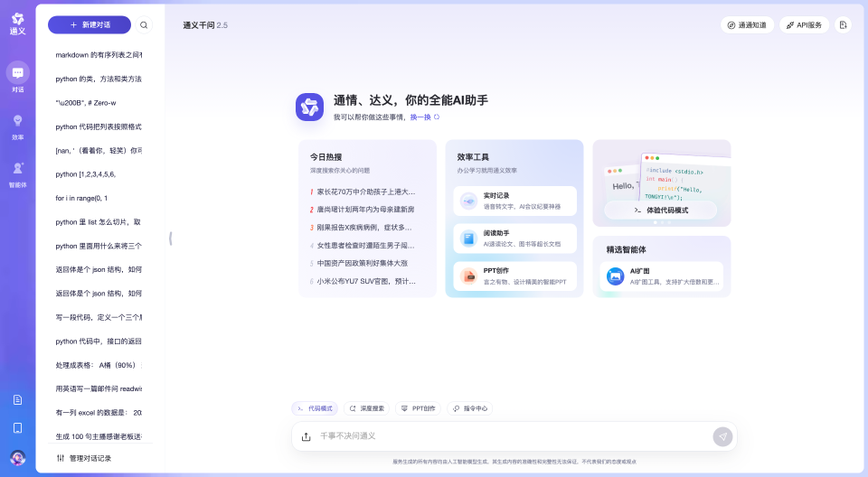Open hot search 2 '唐尚珺计划两年内为母亲建新房'
Screen dimensions: 868x477
coord(363,210)
